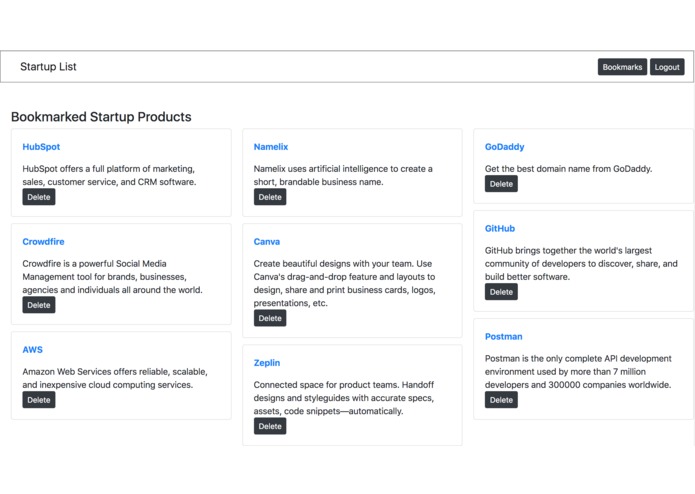Open the Crowdfire link
Screen dimensions: 695x494
coord(43,241)
